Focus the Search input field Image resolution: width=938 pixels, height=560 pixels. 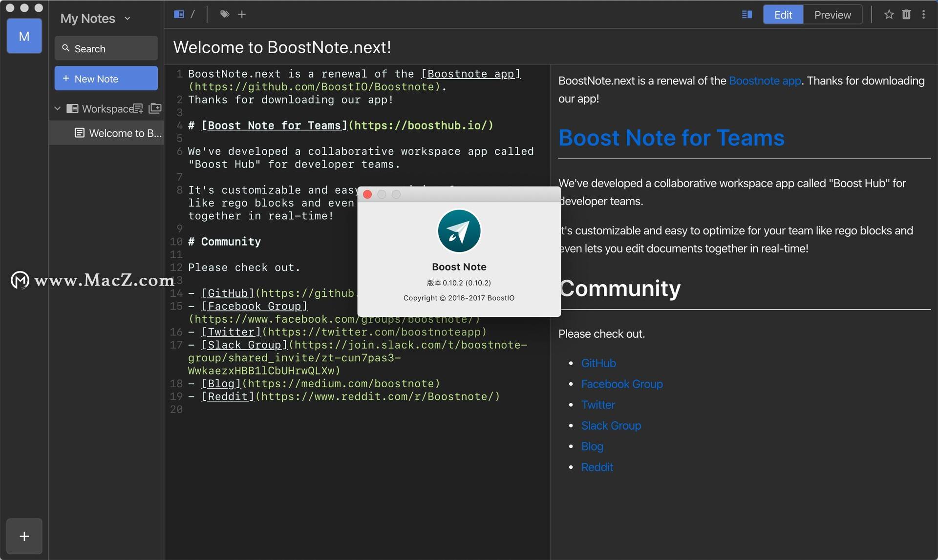(x=106, y=48)
